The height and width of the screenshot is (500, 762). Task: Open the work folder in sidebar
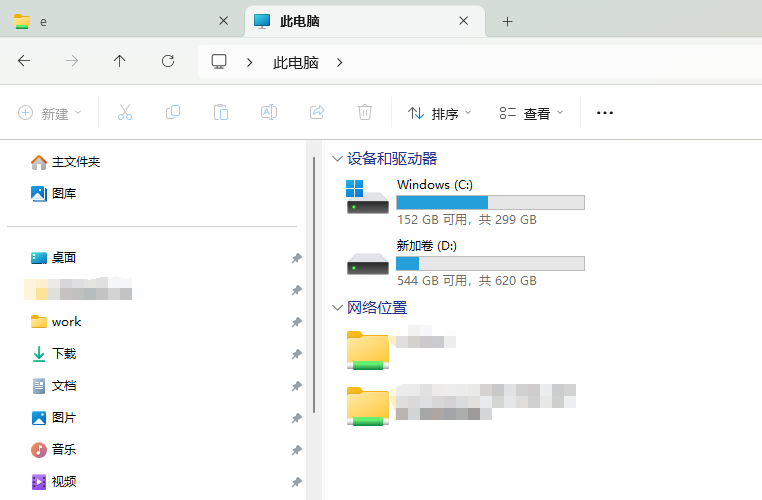point(56,322)
